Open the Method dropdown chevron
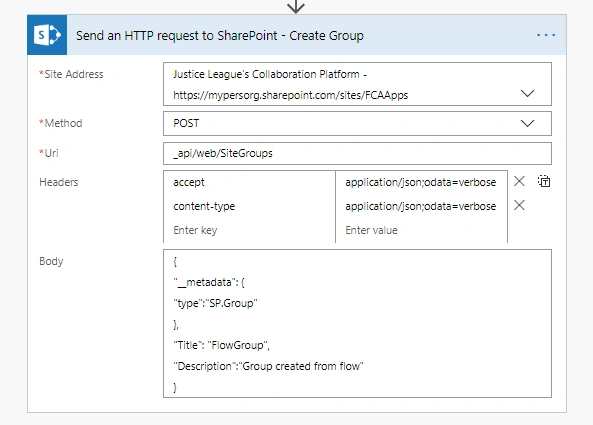 (x=527, y=123)
